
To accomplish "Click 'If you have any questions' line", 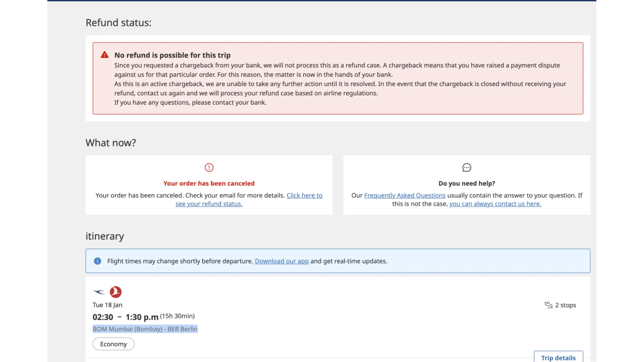I will pyautogui.click(x=191, y=102).
